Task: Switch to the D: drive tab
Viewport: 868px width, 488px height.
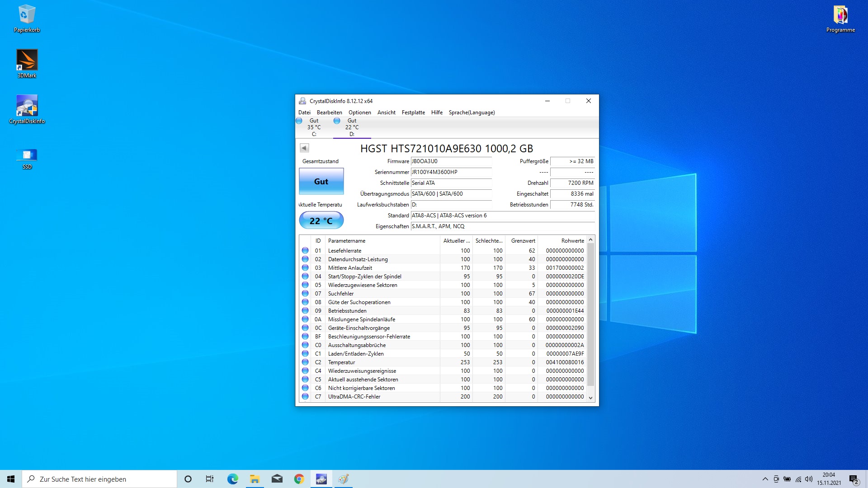Action: coord(352,127)
